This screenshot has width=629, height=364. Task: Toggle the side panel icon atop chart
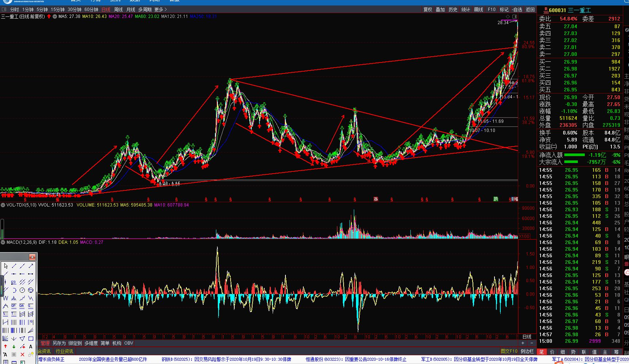pos(514,17)
